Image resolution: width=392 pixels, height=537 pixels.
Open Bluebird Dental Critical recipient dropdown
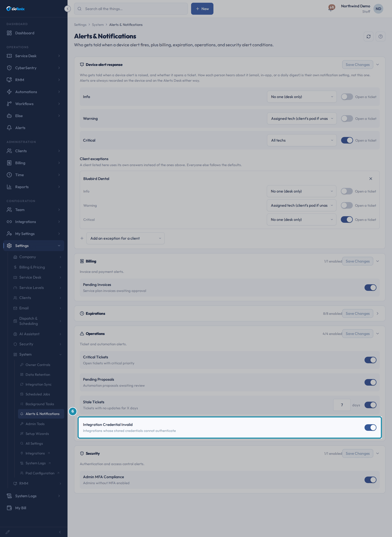coord(301,219)
